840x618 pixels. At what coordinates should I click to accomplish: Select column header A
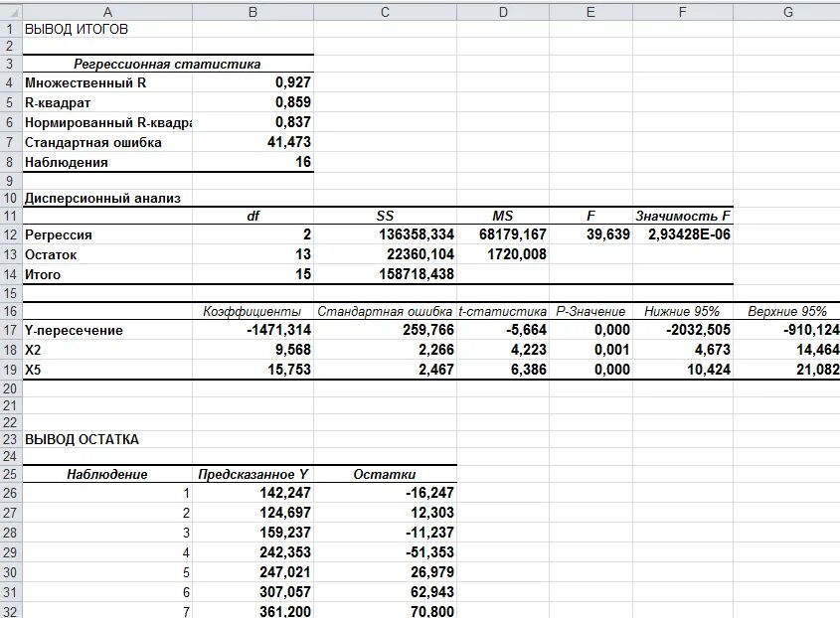coord(107,12)
